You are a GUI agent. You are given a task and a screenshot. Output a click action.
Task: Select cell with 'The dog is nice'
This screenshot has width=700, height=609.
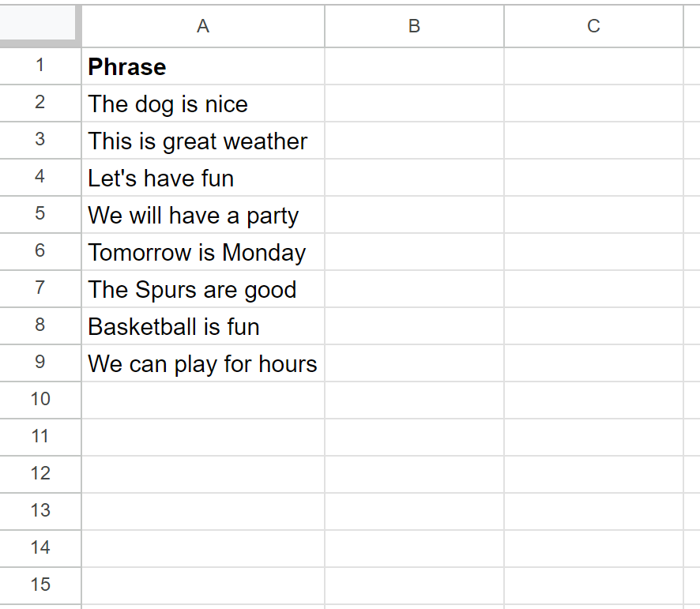(203, 103)
